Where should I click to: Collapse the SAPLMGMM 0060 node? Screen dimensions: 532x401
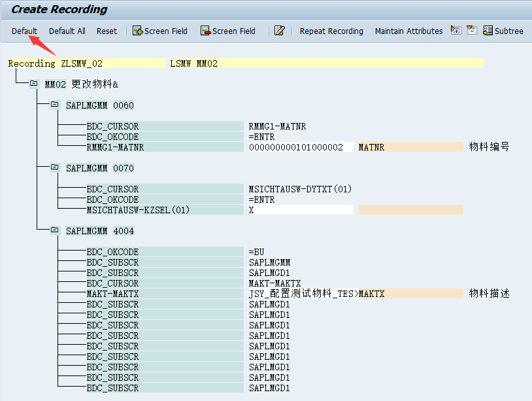tap(55, 105)
